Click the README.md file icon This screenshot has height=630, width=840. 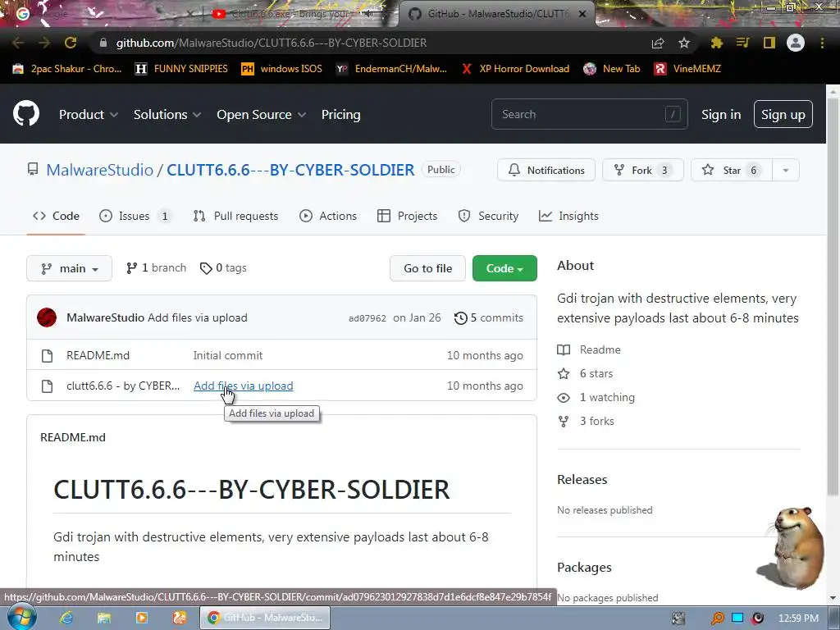[x=47, y=356]
